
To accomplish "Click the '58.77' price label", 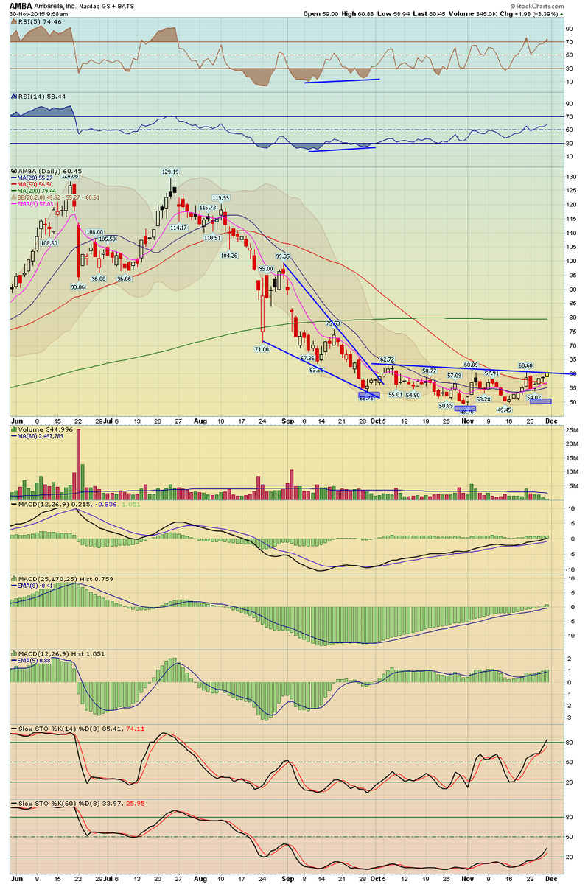I will [x=430, y=371].
